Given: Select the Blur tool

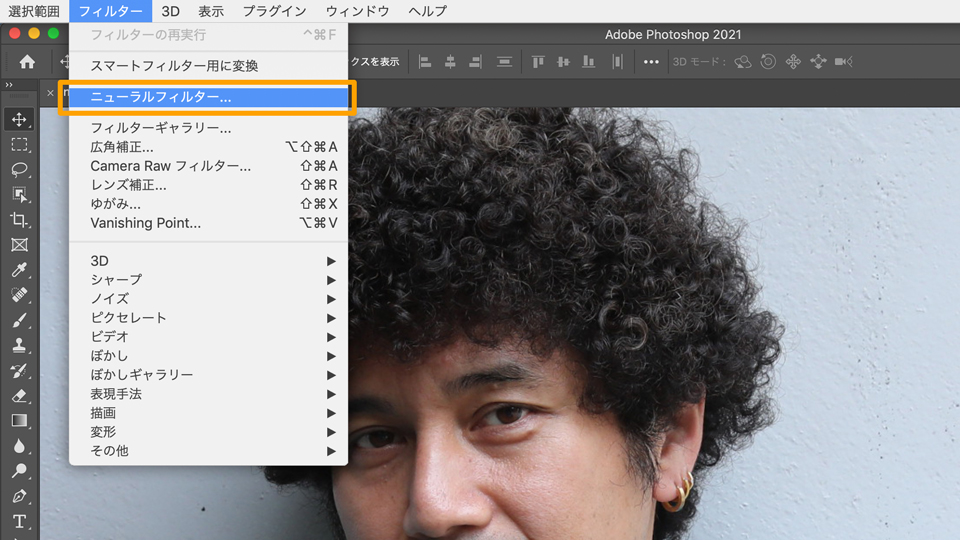Looking at the screenshot, I should [19, 446].
